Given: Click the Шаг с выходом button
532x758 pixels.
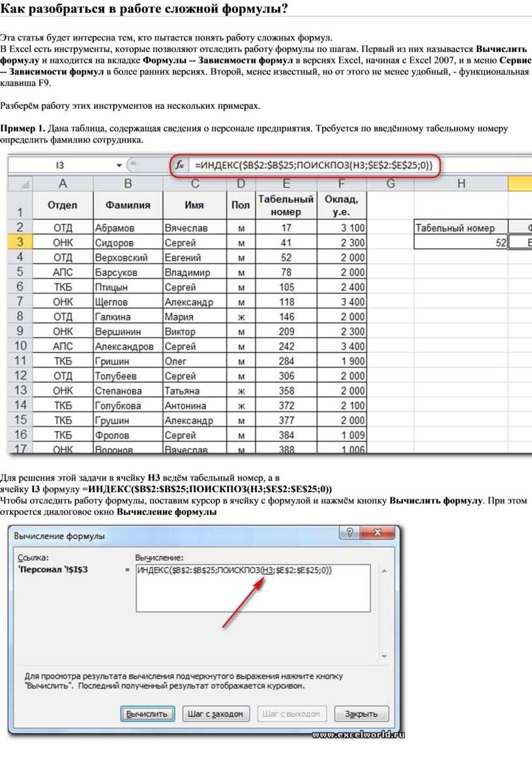Looking at the screenshot, I should point(291,714).
